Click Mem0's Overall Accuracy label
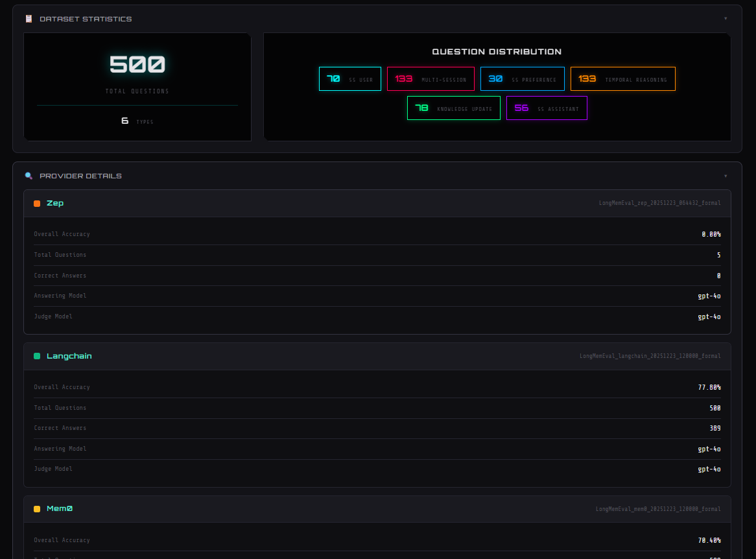Screen dimensions: 756x559 pos(62,540)
